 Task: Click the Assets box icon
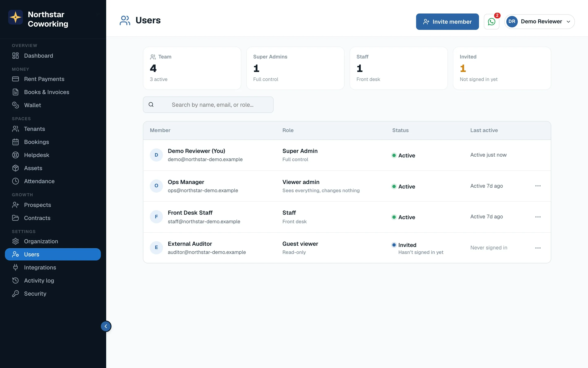click(x=16, y=168)
